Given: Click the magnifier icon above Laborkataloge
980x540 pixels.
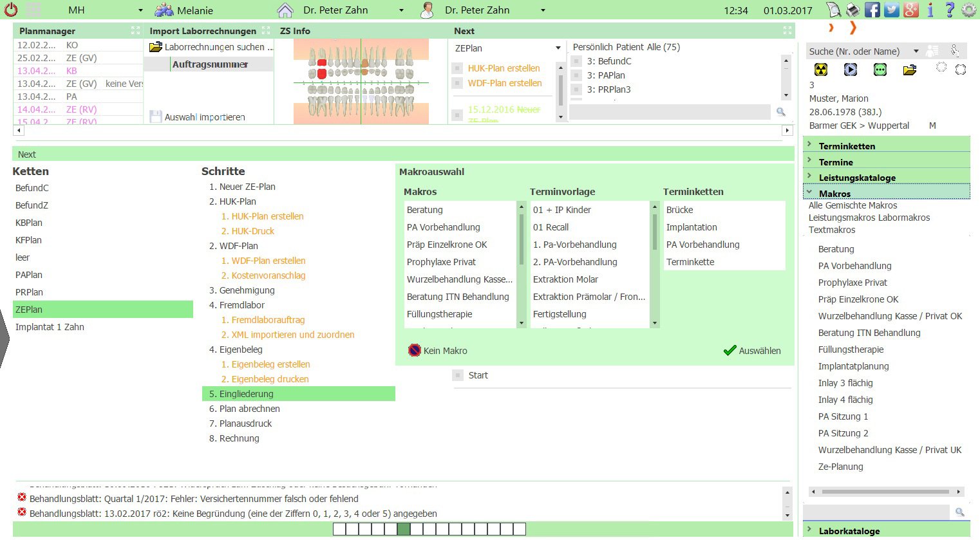Looking at the screenshot, I should tap(959, 512).
